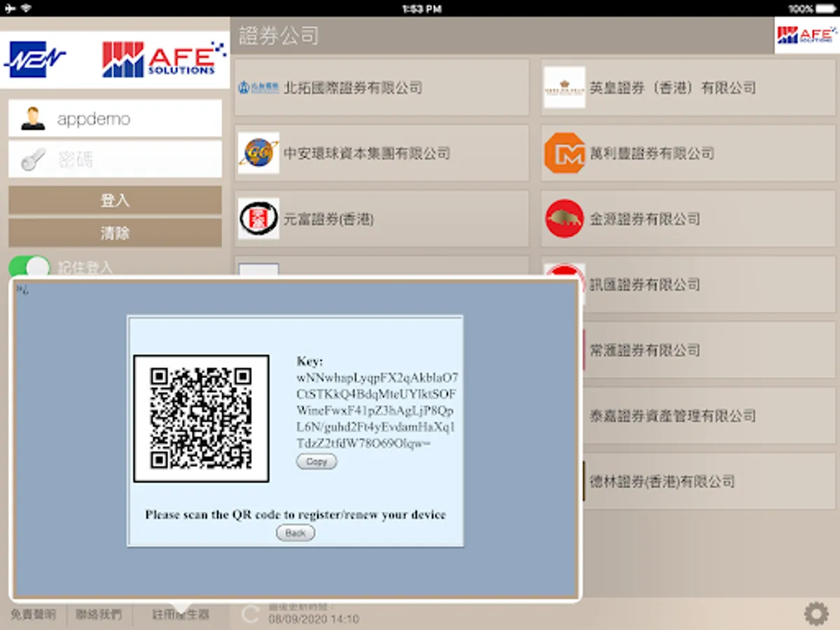This screenshot has height=630, width=840.
Task: Click the AFE Solutions logo in header
Action: point(807,35)
